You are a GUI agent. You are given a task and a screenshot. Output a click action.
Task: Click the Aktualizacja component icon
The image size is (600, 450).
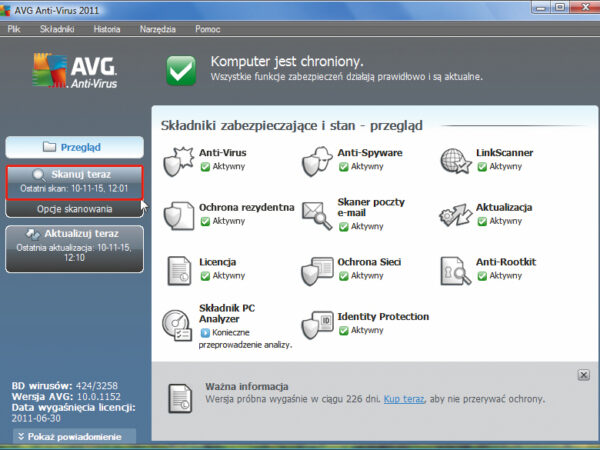click(456, 214)
